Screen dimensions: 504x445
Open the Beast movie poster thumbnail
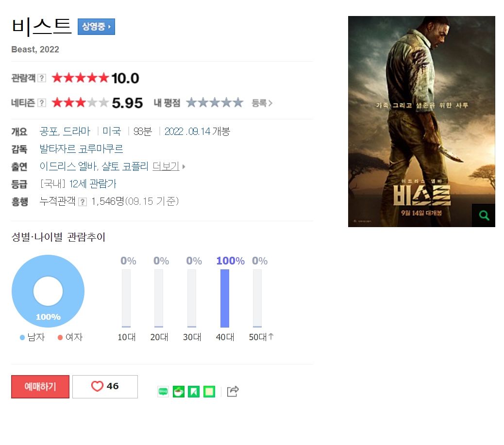click(421, 121)
